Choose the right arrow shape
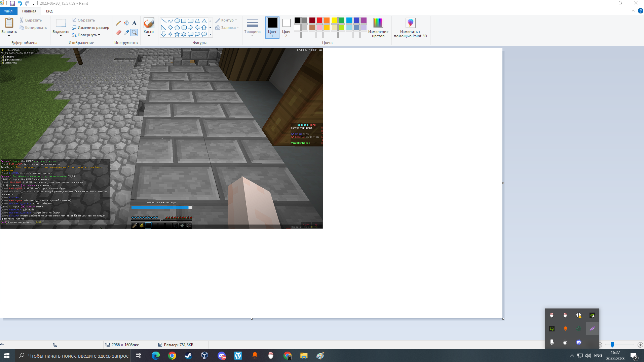The image size is (644, 362). pos(190,28)
